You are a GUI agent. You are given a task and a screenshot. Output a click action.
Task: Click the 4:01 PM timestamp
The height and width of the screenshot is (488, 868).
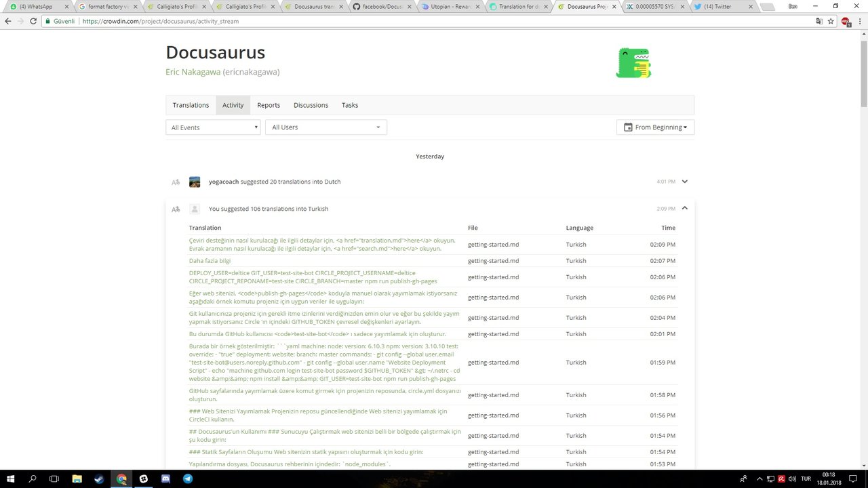pos(666,182)
